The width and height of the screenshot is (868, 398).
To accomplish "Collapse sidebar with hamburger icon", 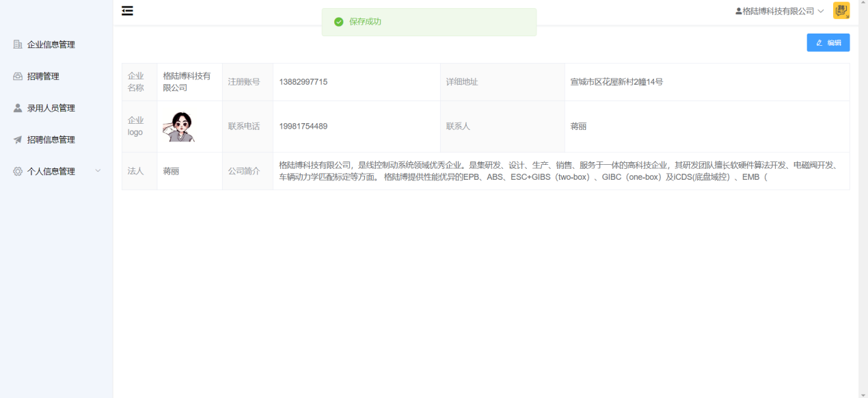I will coord(127,11).
